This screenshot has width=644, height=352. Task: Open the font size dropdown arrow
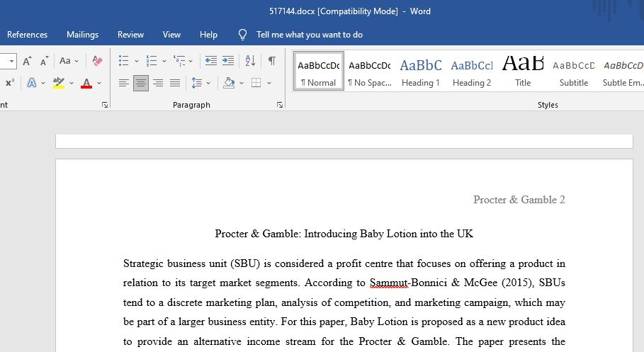pos(11,61)
